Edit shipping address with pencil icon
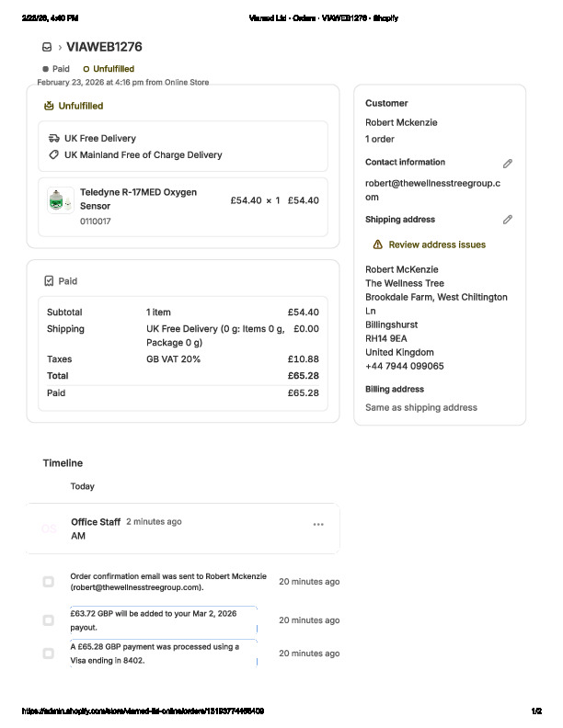This screenshot has width=563, height=728. tap(507, 221)
